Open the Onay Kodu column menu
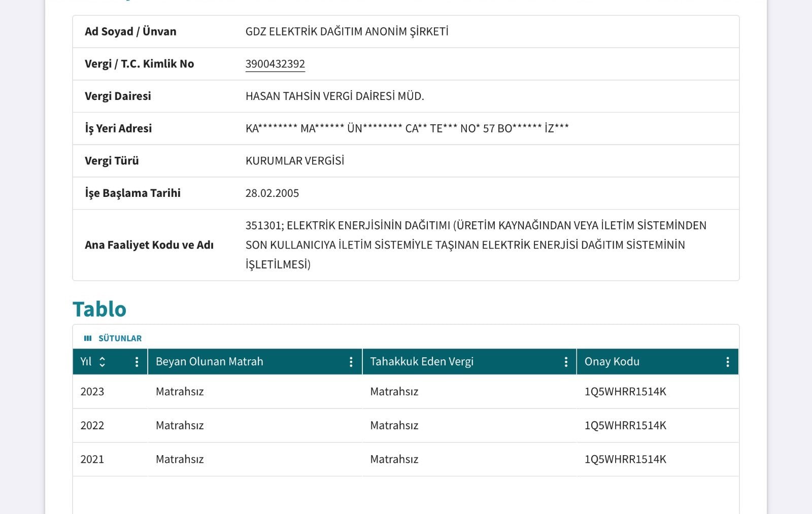This screenshot has height=514, width=812. (727, 361)
